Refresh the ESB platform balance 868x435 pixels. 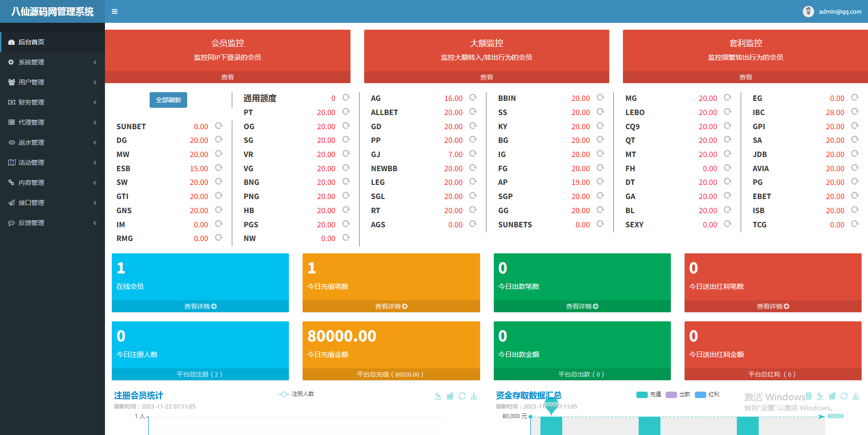tap(219, 168)
